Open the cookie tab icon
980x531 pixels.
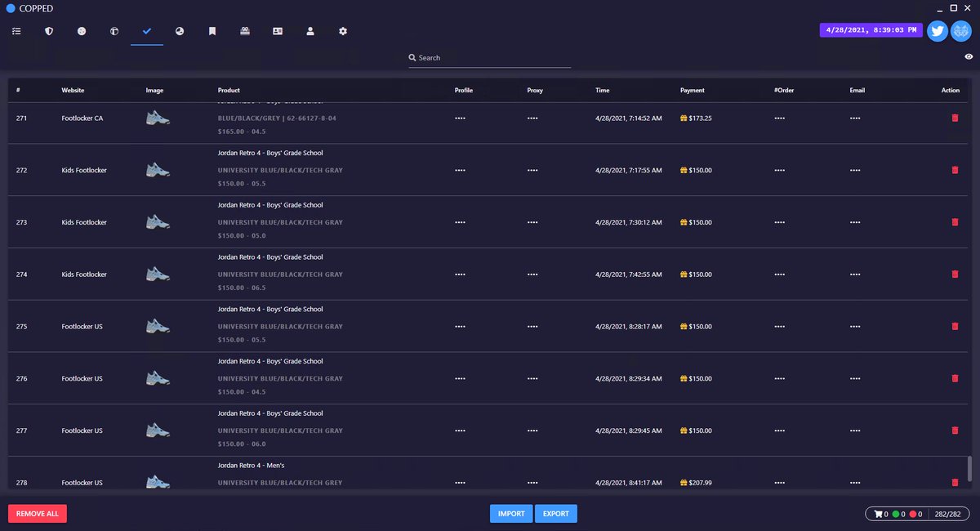(x=82, y=31)
